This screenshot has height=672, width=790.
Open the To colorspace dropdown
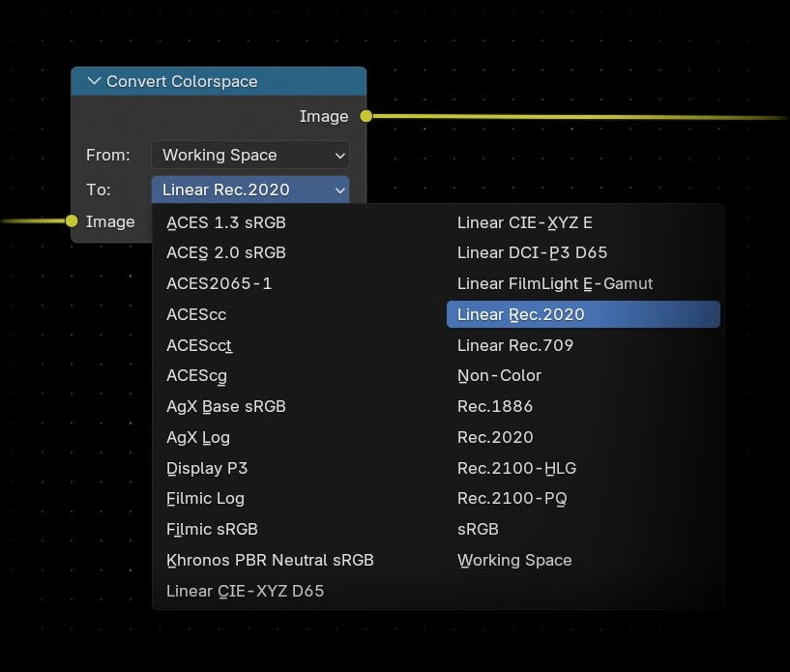click(x=249, y=190)
